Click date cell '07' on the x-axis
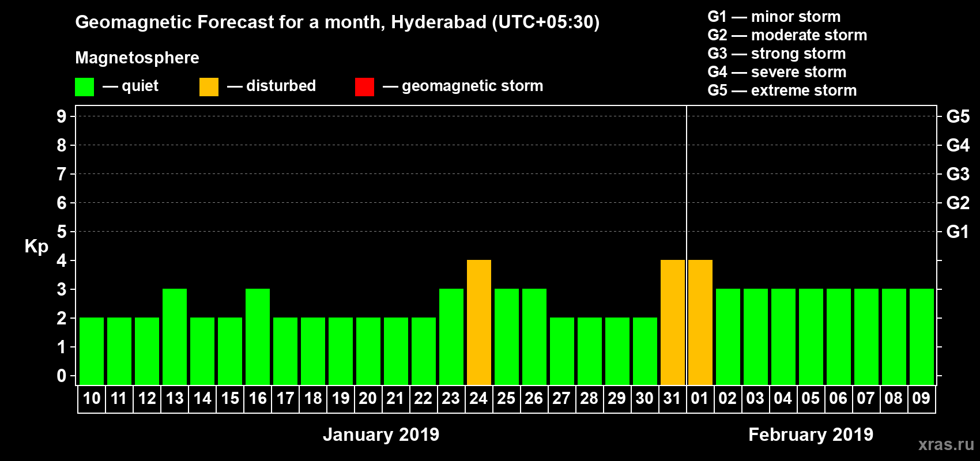 (866, 399)
